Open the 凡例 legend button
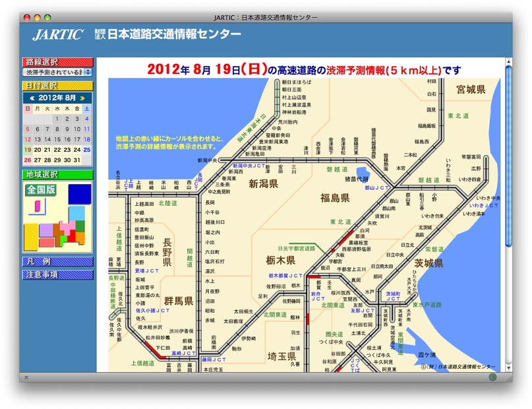The width and height of the screenshot is (532, 409). click(x=57, y=261)
